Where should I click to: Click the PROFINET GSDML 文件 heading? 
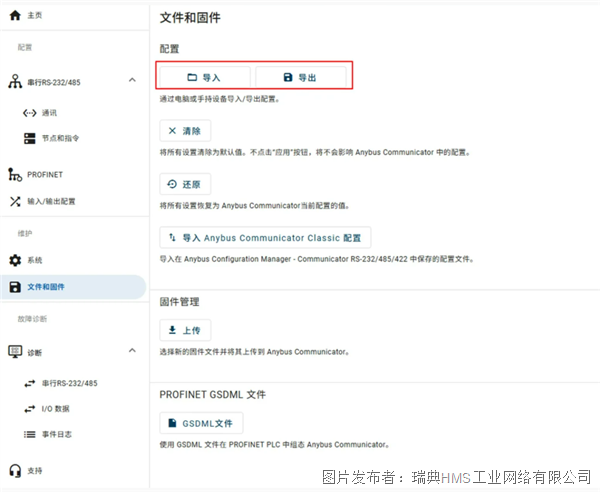212,394
